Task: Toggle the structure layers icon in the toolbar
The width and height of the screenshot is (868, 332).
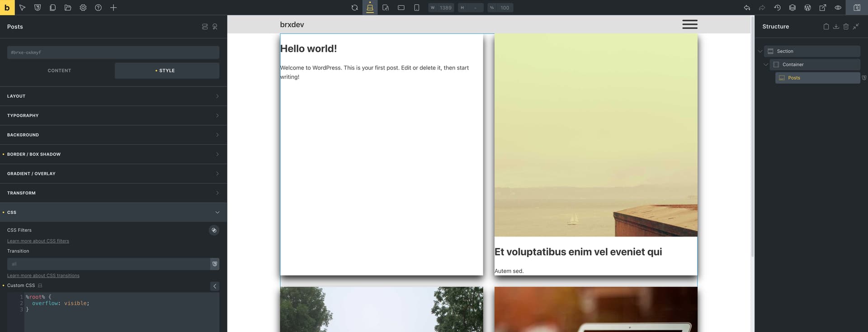Action: (x=793, y=8)
